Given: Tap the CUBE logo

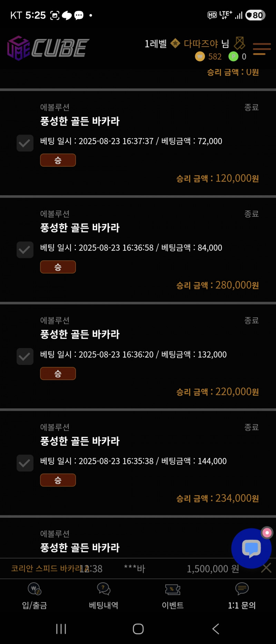Looking at the screenshot, I should (x=48, y=48).
